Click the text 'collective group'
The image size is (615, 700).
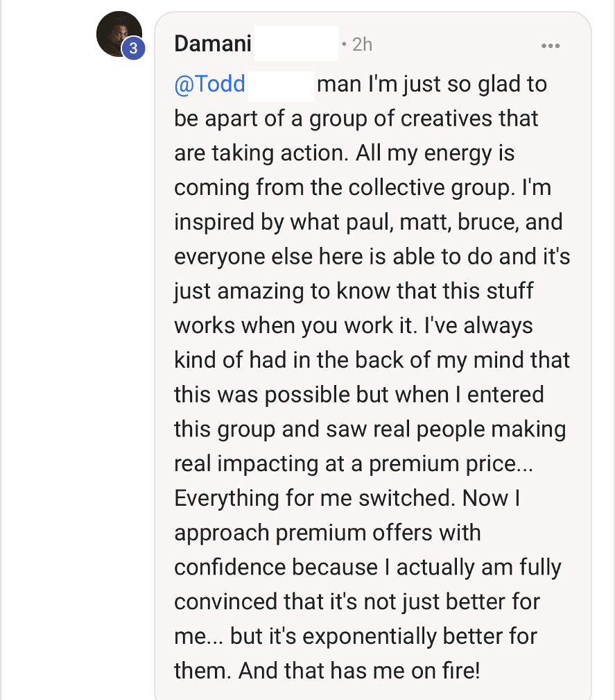(x=429, y=187)
